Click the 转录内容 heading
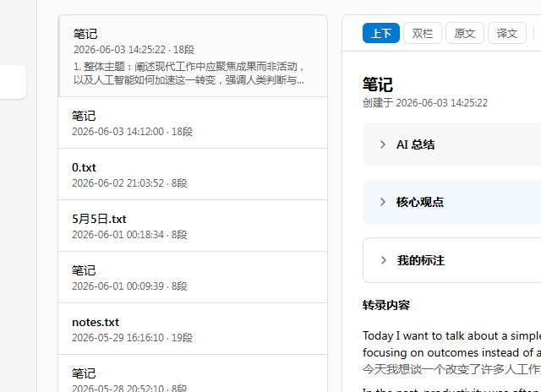Viewport: 541px width, 392px height. click(x=386, y=305)
